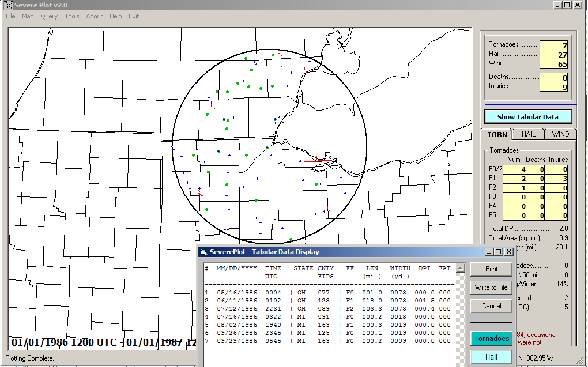Select table row dated 08/02/1986
The height and width of the screenshot is (367, 588).
[328, 325]
